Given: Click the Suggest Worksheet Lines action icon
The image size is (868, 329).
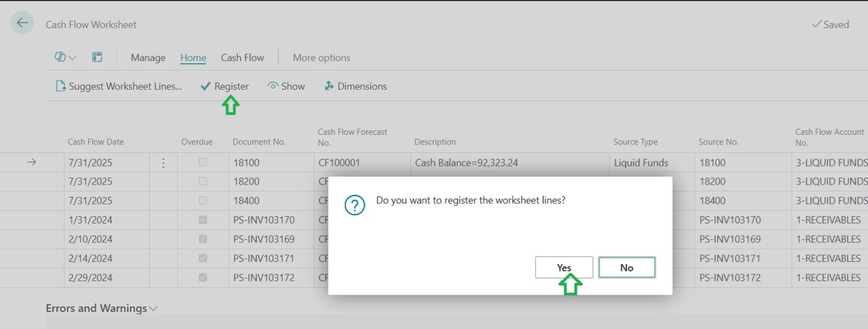Looking at the screenshot, I should [60, 86].
